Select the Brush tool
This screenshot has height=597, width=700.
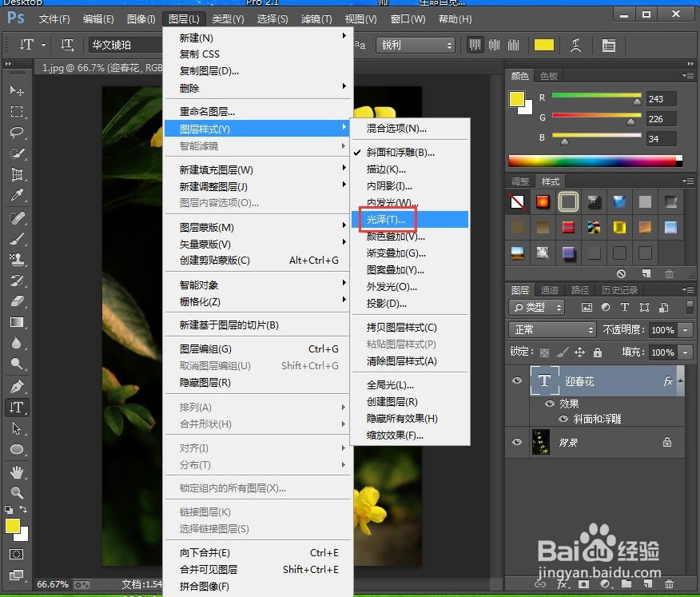point(17,239)
